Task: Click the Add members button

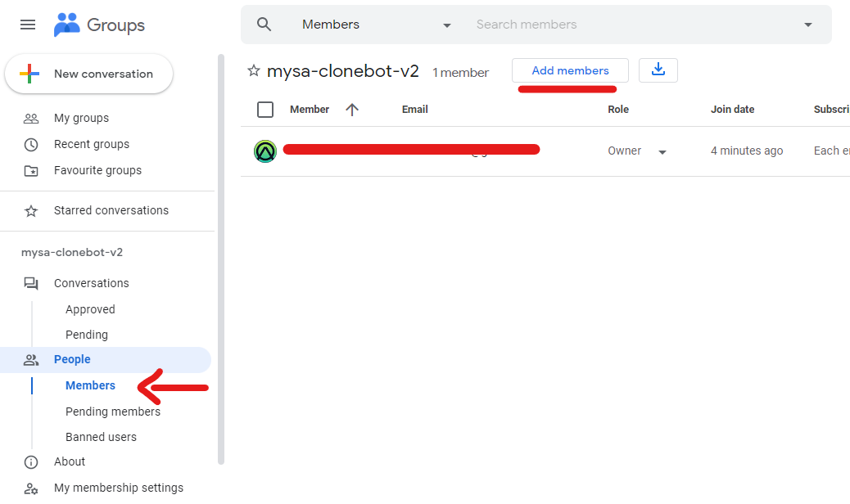Action: [x=570, y=70]
